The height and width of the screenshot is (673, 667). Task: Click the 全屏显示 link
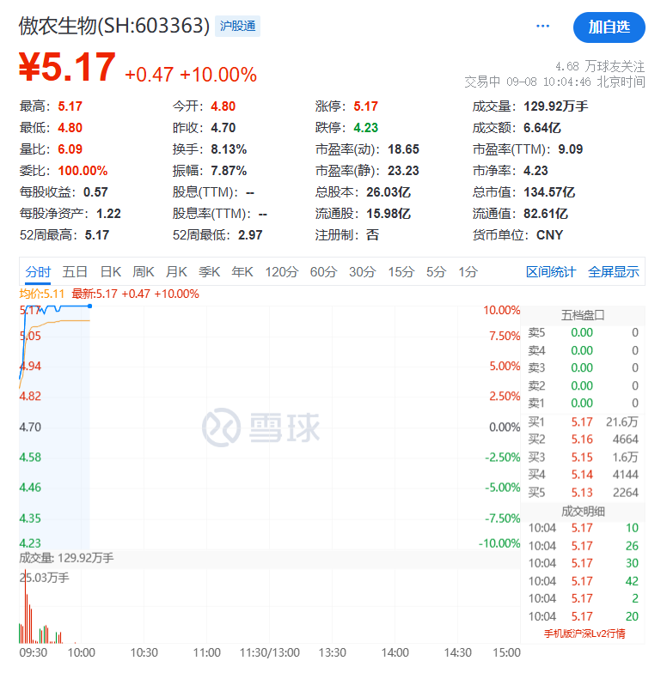613,272
